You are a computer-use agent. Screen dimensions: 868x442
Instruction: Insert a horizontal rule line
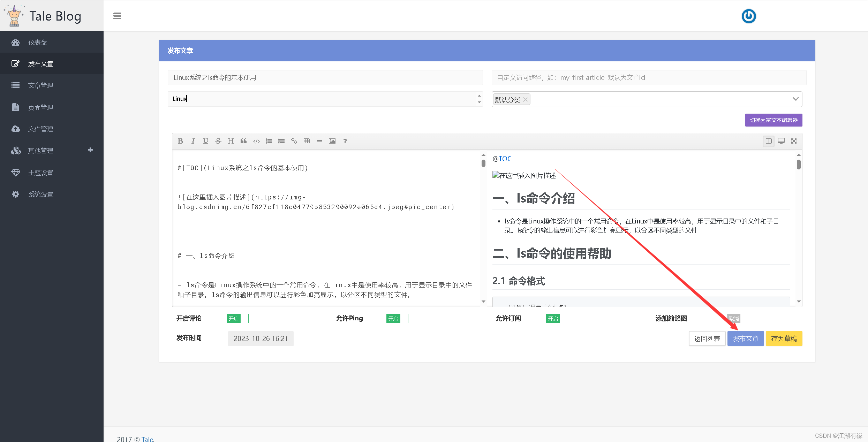(x=319, y=141)
